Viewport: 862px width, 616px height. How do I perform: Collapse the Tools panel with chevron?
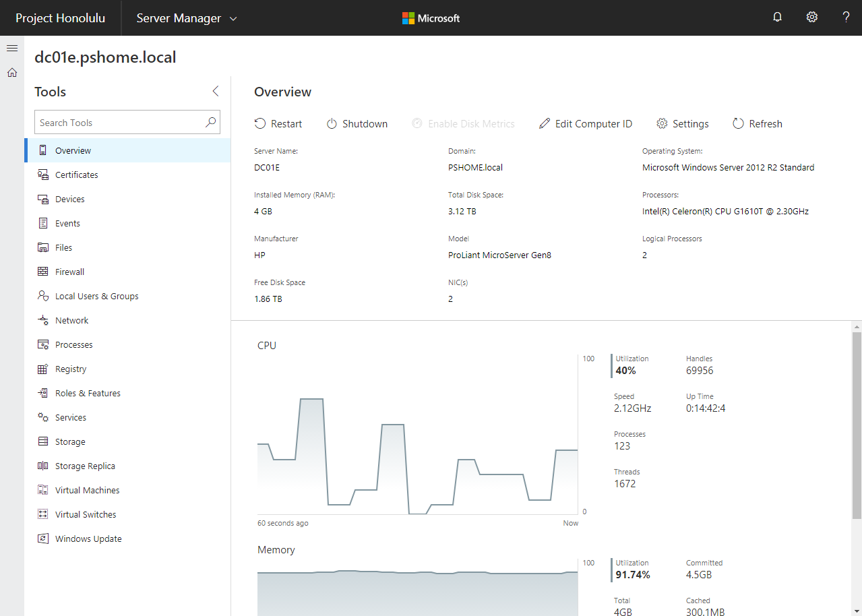(216, 92)
